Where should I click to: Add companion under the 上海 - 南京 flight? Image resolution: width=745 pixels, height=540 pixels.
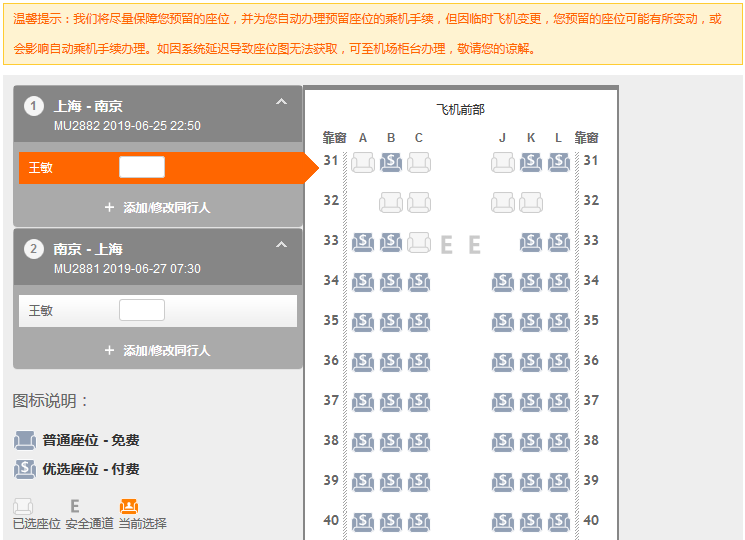(157, 208)
